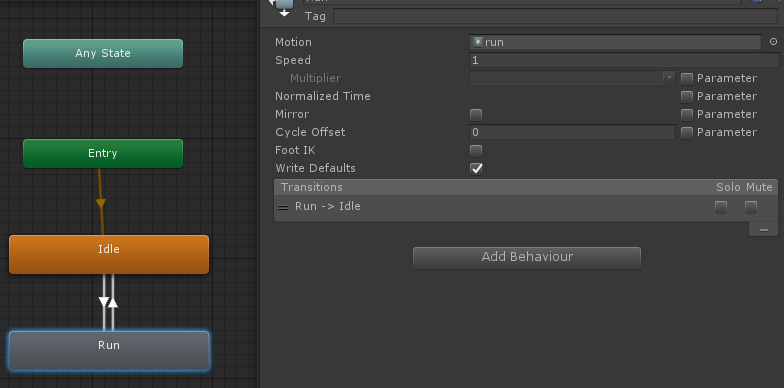Click the Transitions list header
This screenshot has height=388, width=784.
tap(526, 188)
